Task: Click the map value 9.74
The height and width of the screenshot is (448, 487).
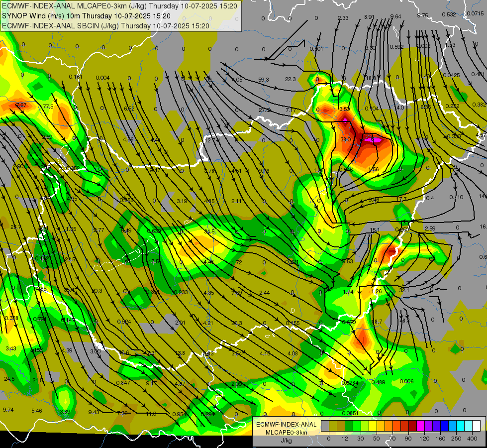Action: click(8, 410)
